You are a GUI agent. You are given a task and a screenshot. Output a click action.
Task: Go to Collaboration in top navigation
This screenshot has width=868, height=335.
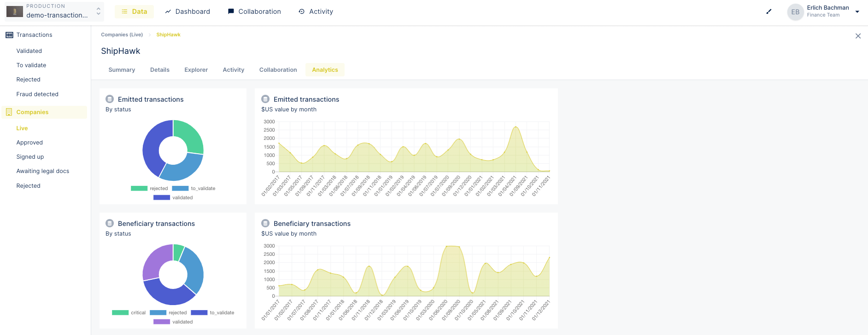[x=254, y=12]
